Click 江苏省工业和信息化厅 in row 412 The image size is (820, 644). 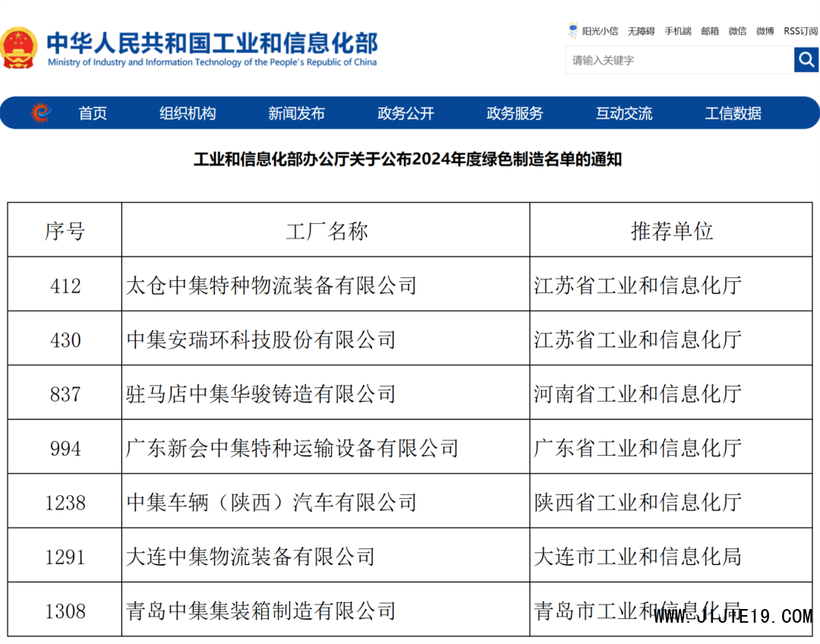671,285
